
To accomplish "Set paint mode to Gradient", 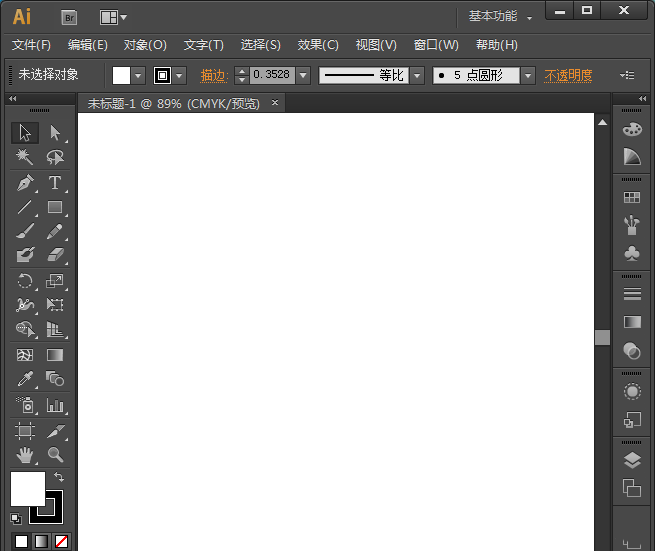I will [41, 541].
